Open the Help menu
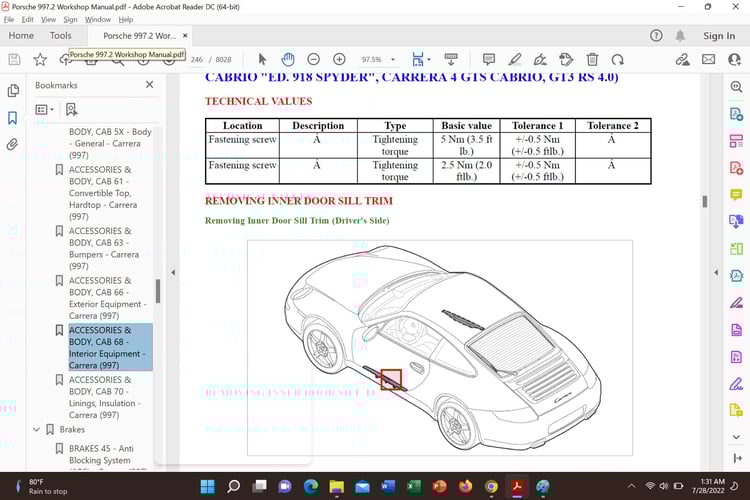 pyautogui.click(x=126, y=20)
